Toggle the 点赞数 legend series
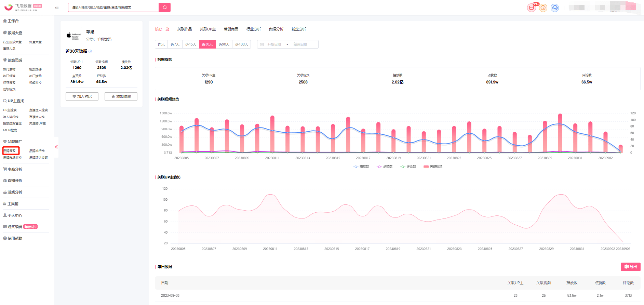The image size is (644, 305). (x=385, y=167)
